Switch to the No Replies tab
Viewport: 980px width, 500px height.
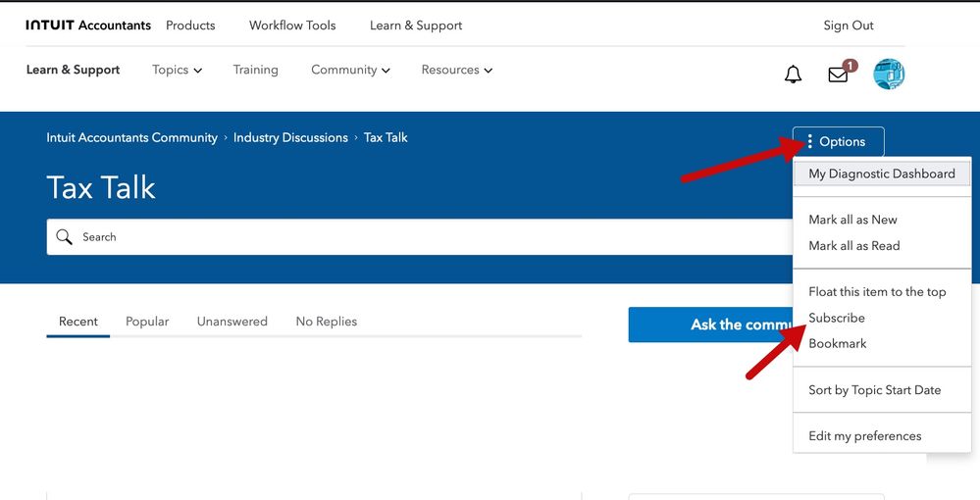tap(327, 322)
